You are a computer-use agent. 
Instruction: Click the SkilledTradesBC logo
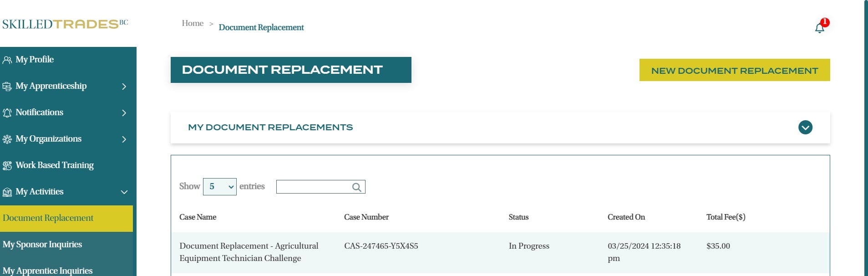[x=65, y=24]
